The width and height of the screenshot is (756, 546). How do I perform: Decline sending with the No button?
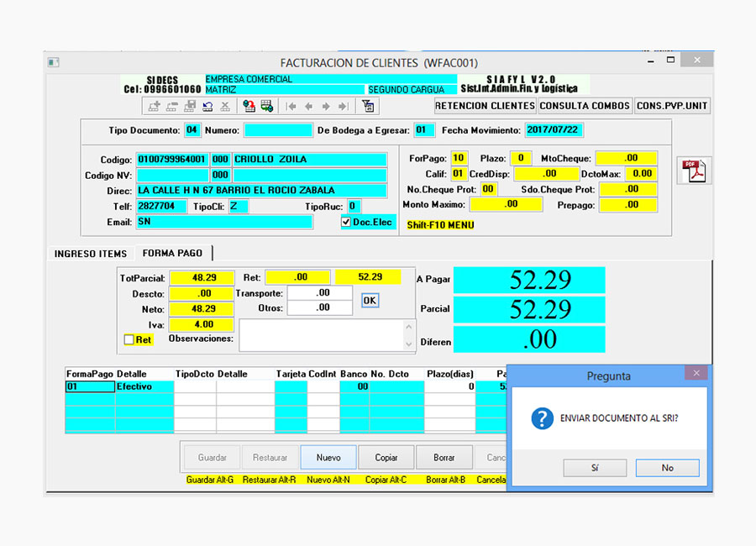[667, 468]
